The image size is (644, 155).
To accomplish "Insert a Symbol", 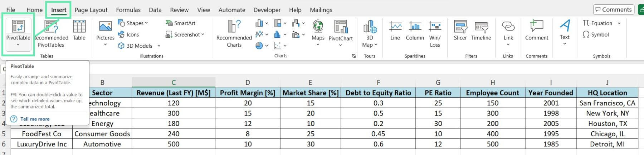I will point(596,34).
